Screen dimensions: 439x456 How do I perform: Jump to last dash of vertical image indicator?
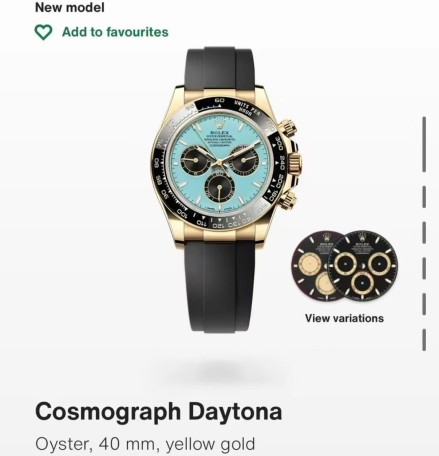click(424, 340)
